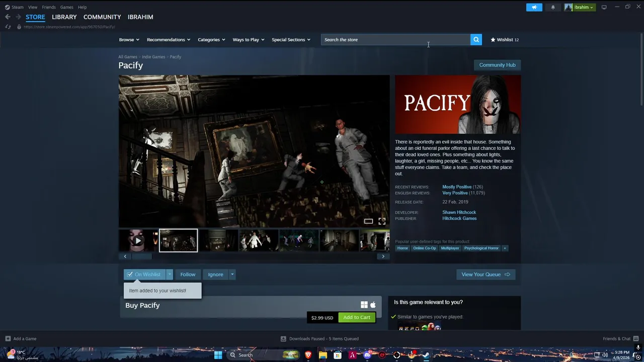Select the Psychological Horror tag

pyautogui.click(x=481, y=248)
